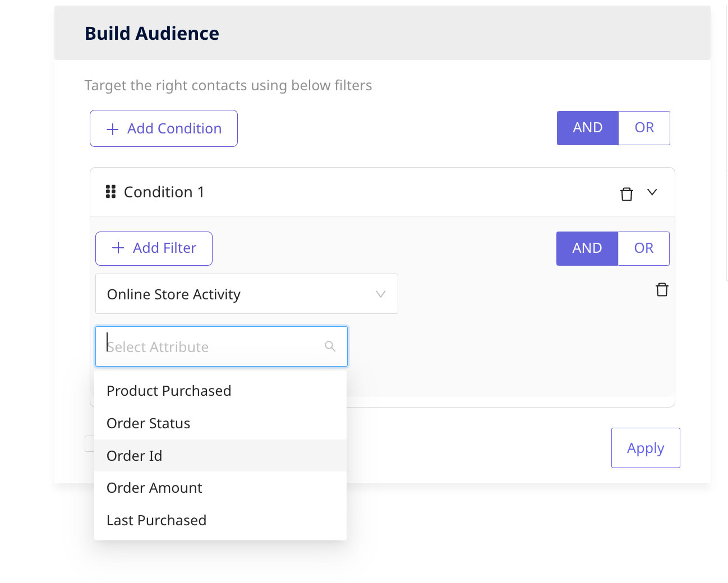Apply the audience filters
728x583 pixels.
pyautogui.click(x=646, y=448)
